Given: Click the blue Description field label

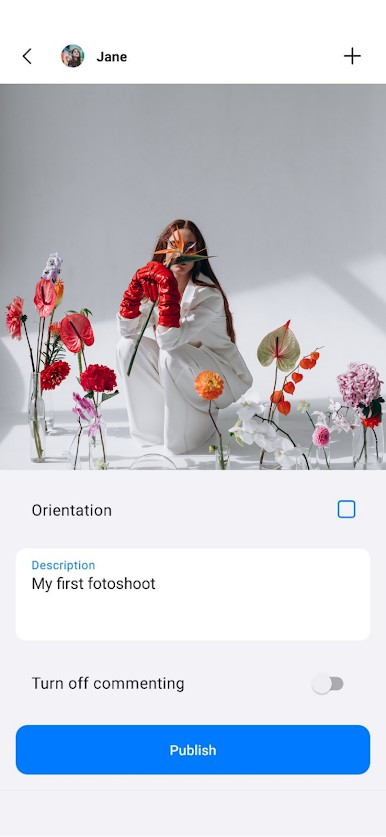Looking at the screenshot, I should 63,565.
